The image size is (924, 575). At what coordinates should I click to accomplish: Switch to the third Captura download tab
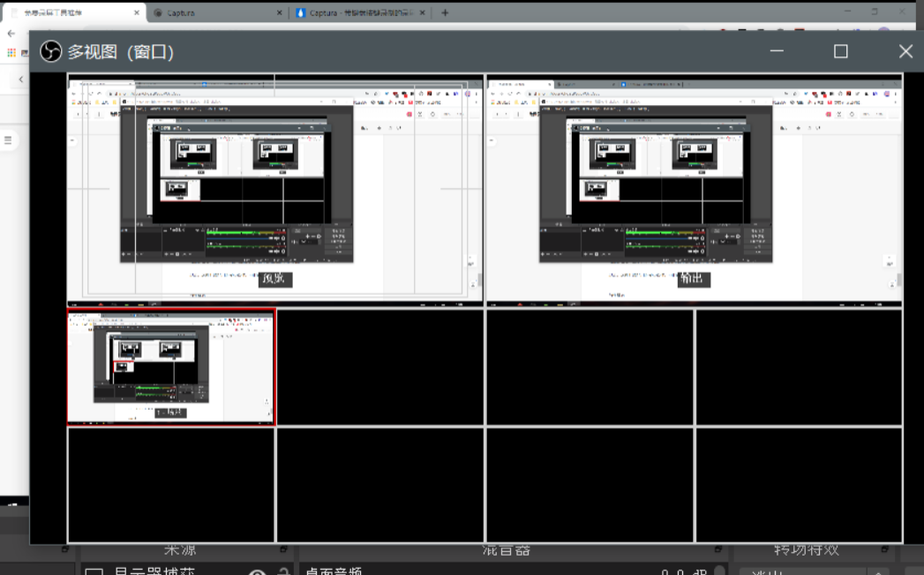357,13
